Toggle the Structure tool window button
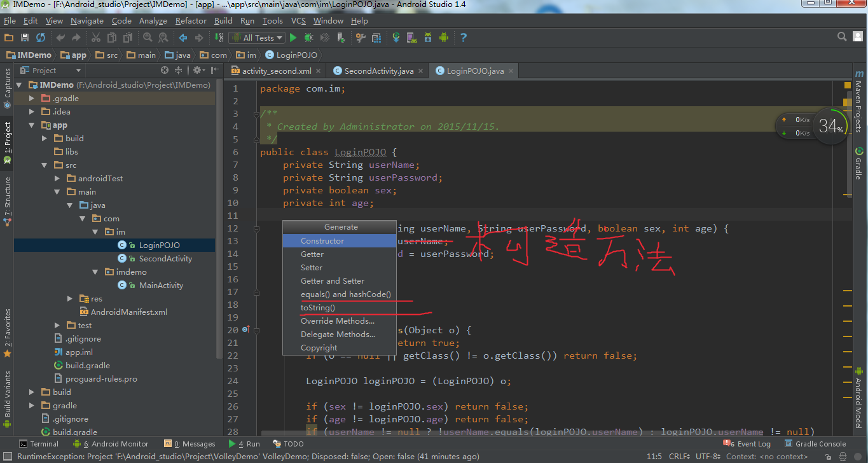Screen dimensions: 868x463 click(7, 201)
